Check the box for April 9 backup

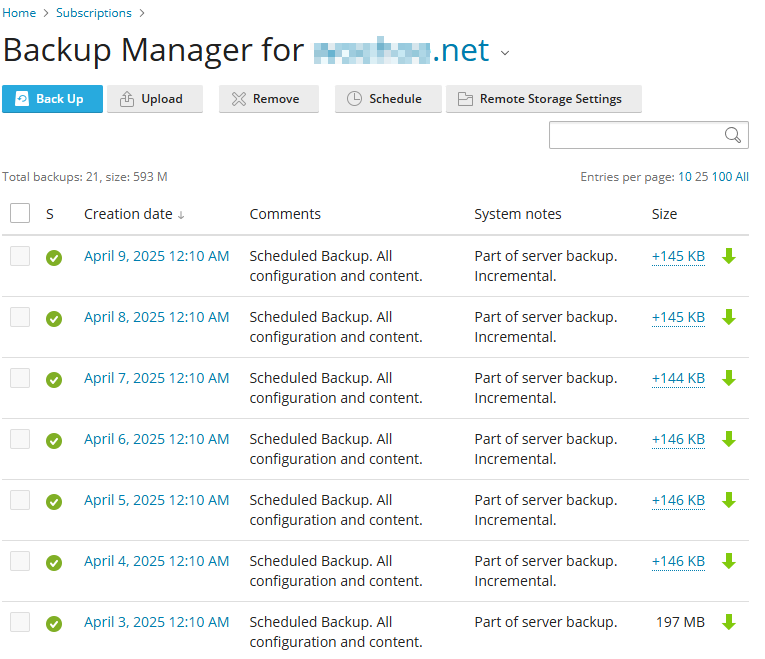(20, 256)
